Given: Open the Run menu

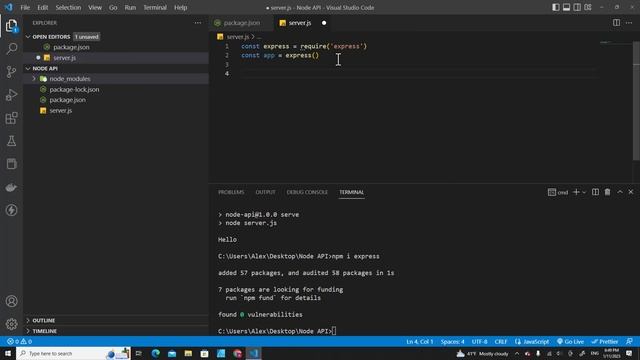Looking at the screenshot, I should (130, 7).
